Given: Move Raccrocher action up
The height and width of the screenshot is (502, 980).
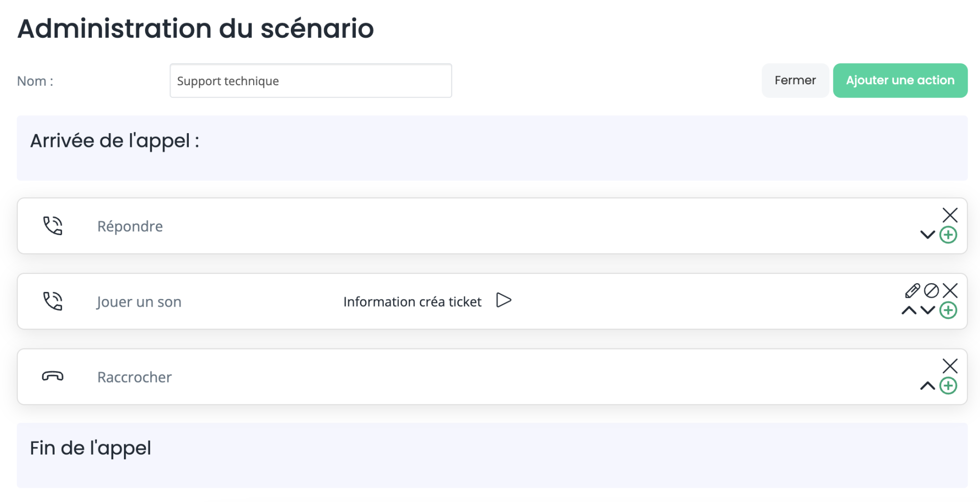Looking at the screenshot, I should click(x=927, y=386).
